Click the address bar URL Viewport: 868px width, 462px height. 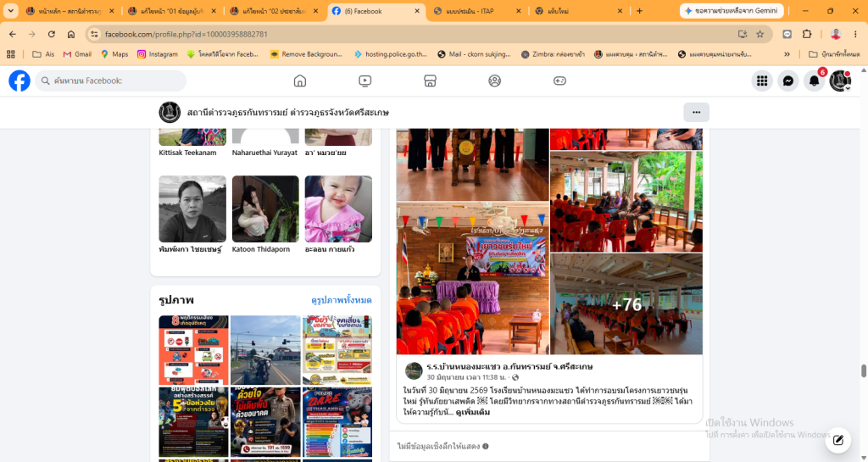[186, 34]
